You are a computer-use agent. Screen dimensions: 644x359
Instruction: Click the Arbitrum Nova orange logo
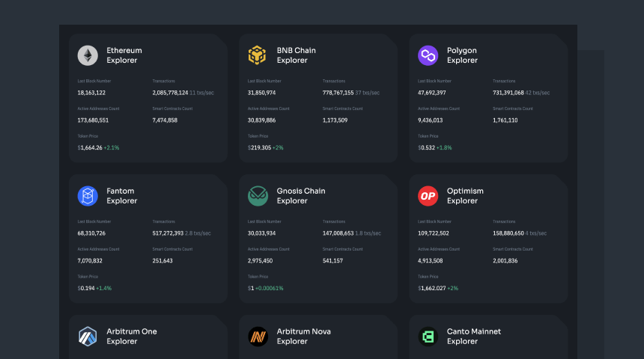(x=258, y=337)
